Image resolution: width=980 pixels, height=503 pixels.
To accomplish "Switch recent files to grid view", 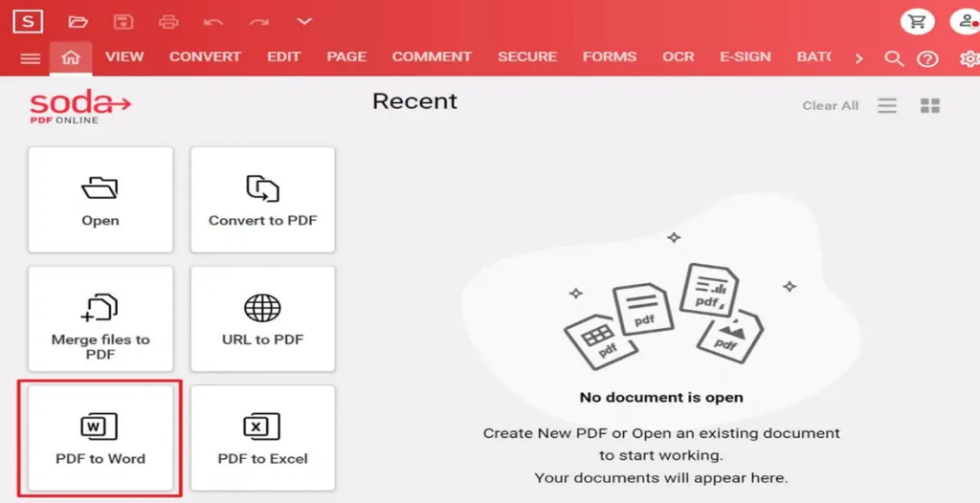I will 930,105.
